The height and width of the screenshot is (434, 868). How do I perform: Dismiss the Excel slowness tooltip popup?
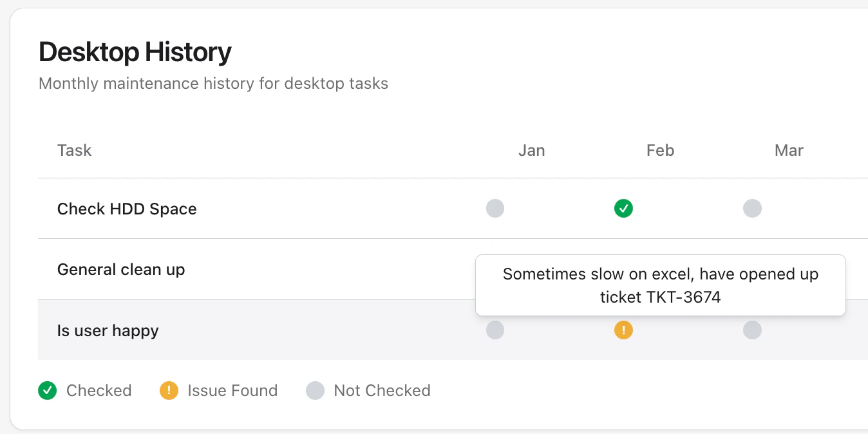point(660,285)
